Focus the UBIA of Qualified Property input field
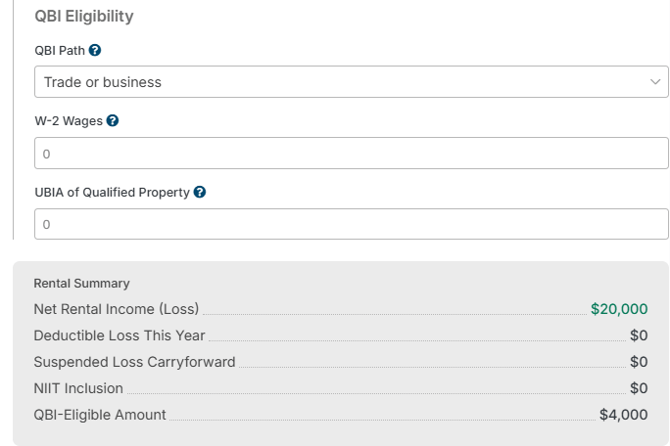Image resolution: width=670 pixels, height=446 pixels. (x=351, y=224)
